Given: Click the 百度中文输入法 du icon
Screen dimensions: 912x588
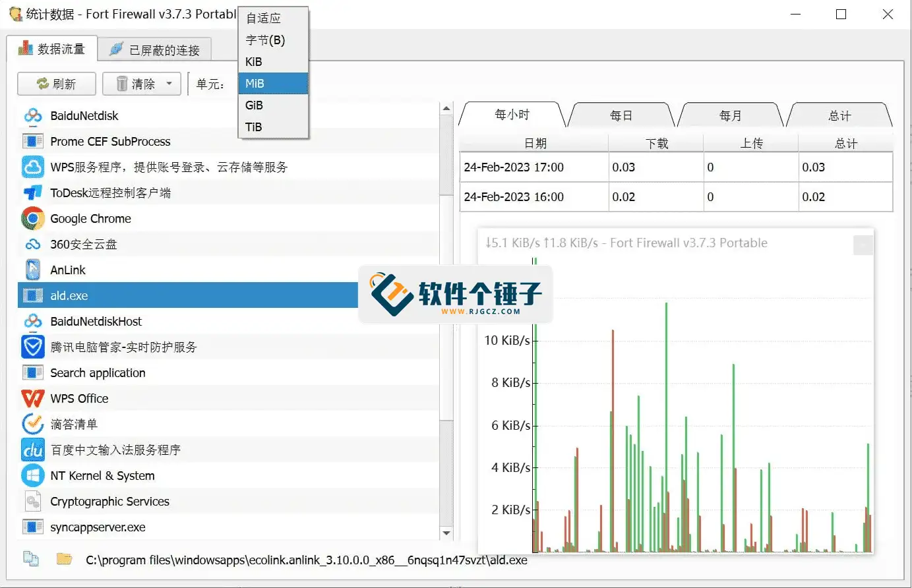Looking at the screenshot, I should (33, 450).
